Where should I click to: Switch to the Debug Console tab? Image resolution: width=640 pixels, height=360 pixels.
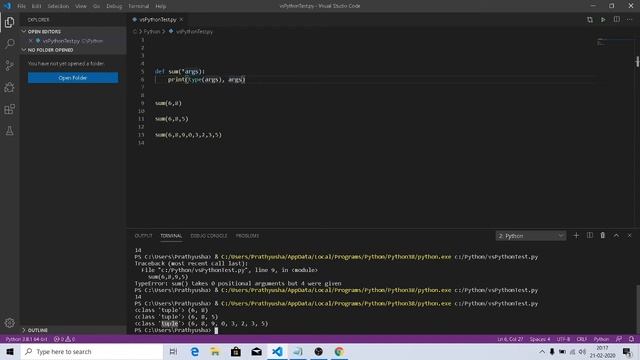tap(209, 236)
